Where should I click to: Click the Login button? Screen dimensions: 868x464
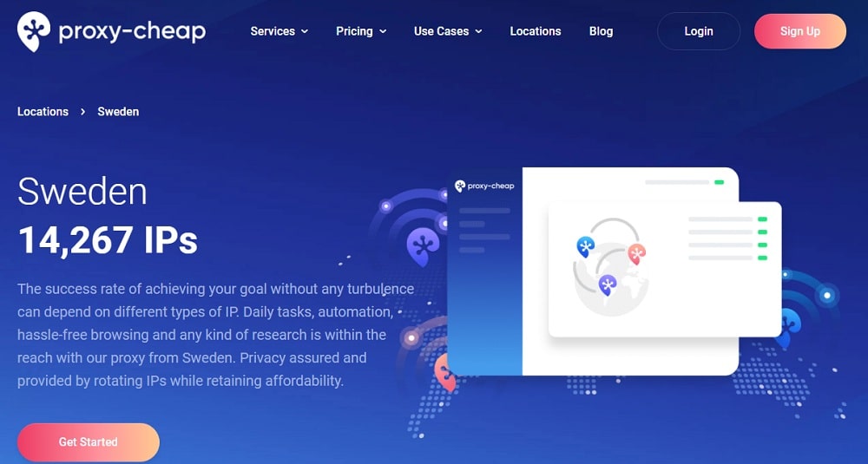(699, 31)
